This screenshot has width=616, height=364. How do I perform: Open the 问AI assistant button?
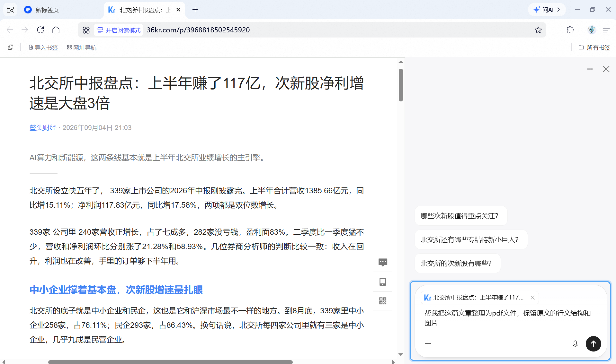point(546,10)
